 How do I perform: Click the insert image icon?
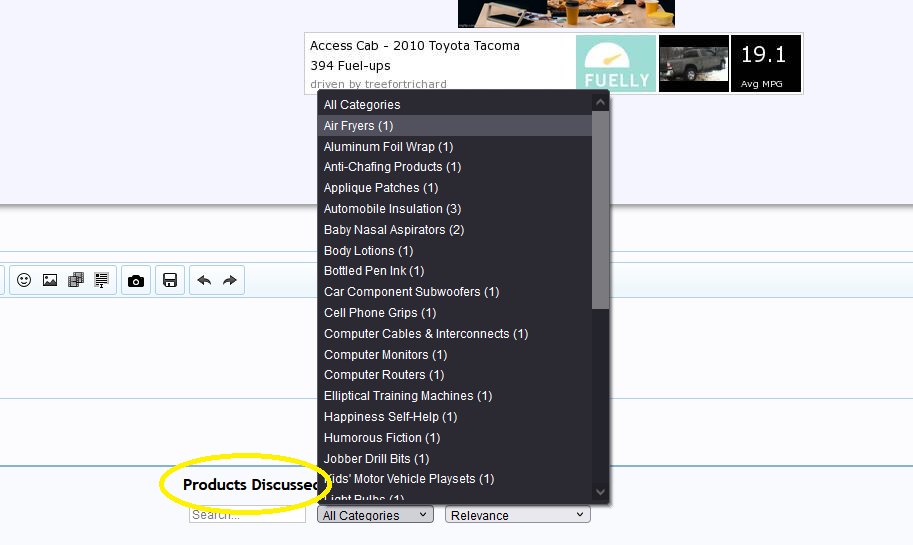tap(50, 280)
